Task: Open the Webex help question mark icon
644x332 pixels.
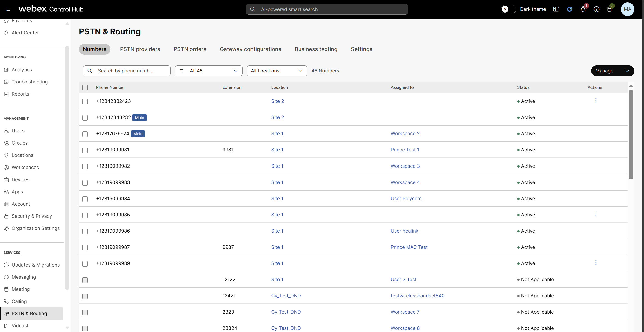Action: [597, 9]
